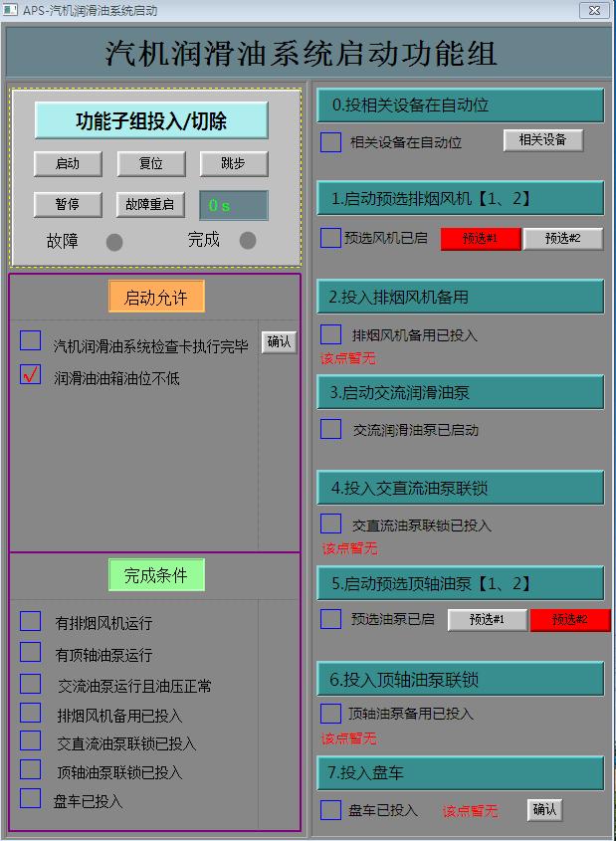Click the 7.投入盘车 step header

pos(460,773)
